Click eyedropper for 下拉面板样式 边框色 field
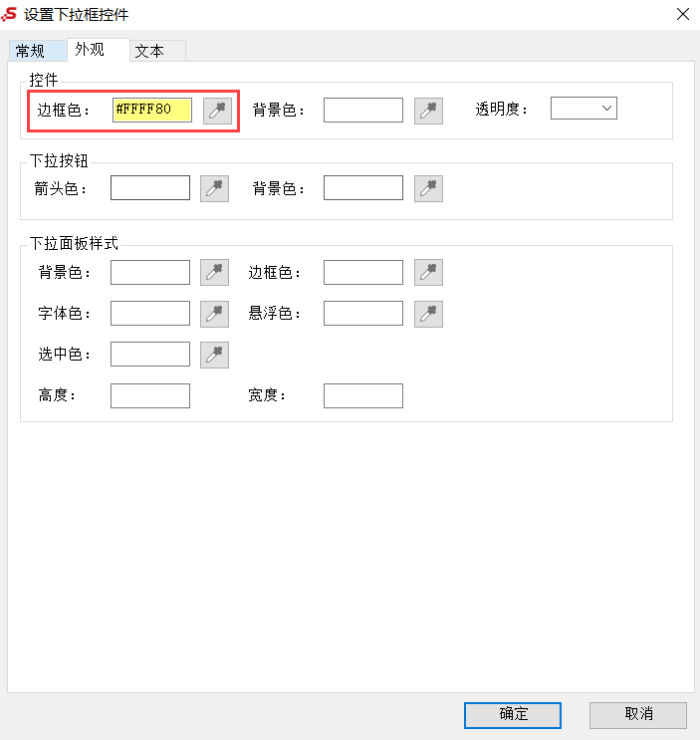This screenshot has height=740, width=700. coord(428,272)
